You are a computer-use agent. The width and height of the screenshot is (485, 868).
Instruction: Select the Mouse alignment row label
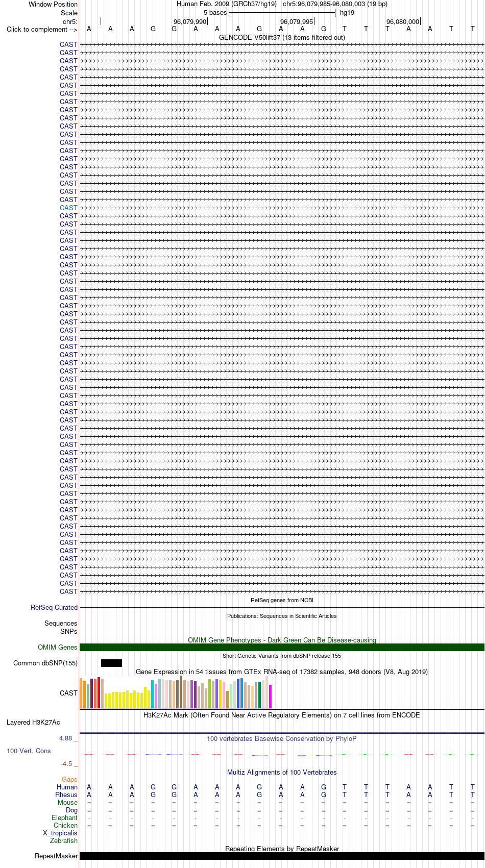point(67,803)
